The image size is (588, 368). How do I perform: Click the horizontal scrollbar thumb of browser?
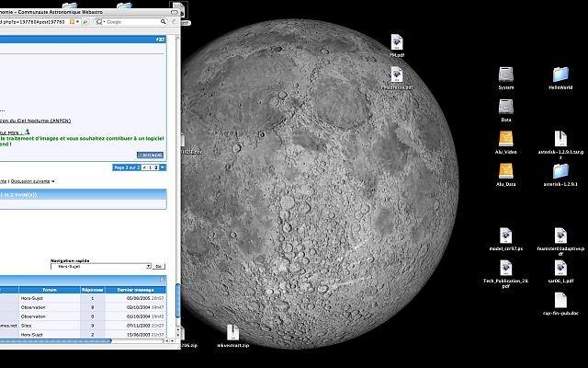[x=55, y=341]
